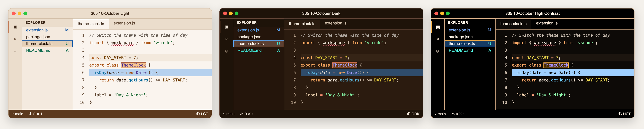
Task: Select theme-clock.ts file in High Contrast explorer
Action: tap(470, 43)
